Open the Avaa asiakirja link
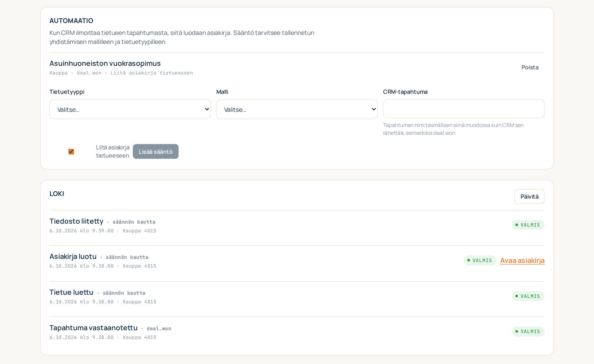Screen dimensions: 594x364 point(522,260)
